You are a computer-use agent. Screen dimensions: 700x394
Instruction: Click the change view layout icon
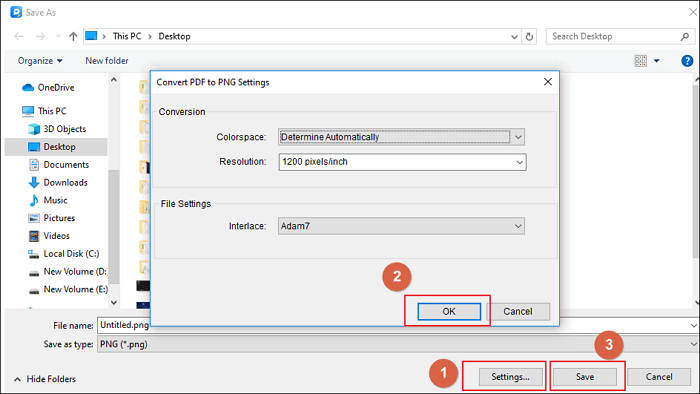pyautogui.click(x=641, y=61)
